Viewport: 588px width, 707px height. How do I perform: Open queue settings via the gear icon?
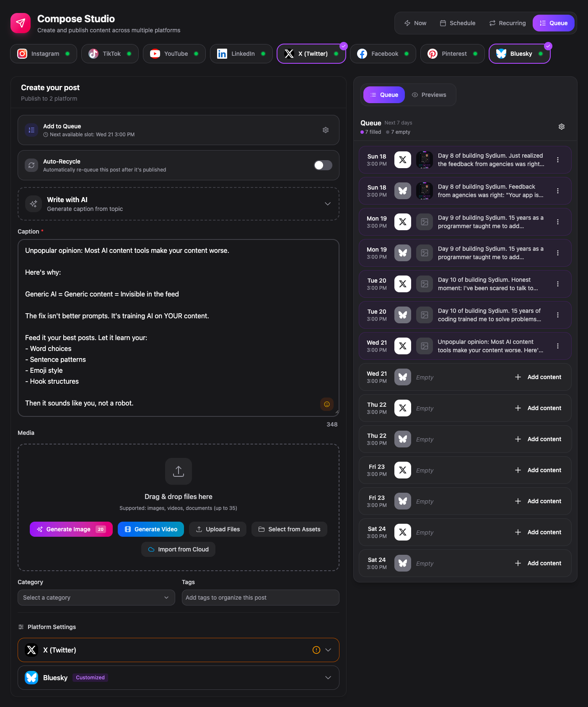click(562, 126)
